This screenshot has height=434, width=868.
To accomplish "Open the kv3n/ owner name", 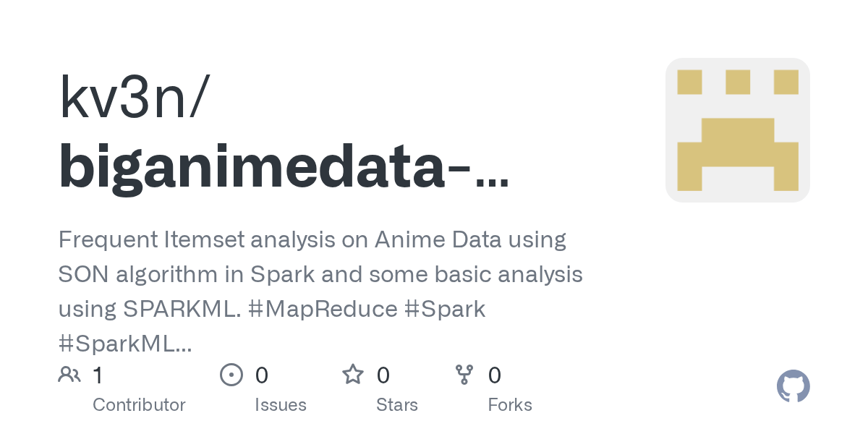I will (x=135, y=101).
